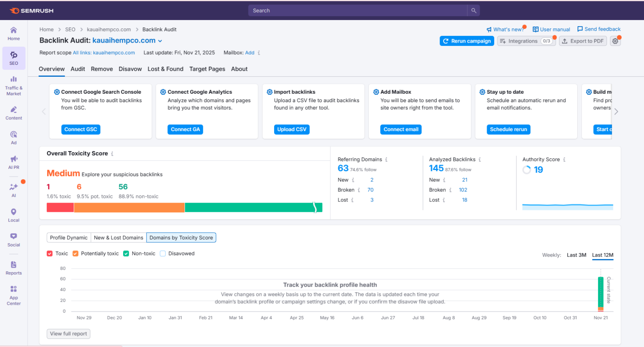Image resolution: width=644 pixels, height=347 pixels.
Task: Click the Referring Domains info icon
Action: 386,160
